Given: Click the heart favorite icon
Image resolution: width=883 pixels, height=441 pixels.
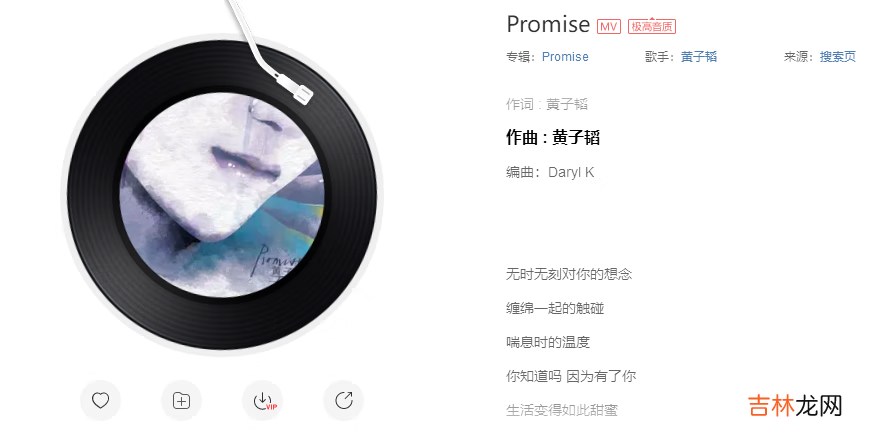Looking at the screenshot, I should [100, 400].
